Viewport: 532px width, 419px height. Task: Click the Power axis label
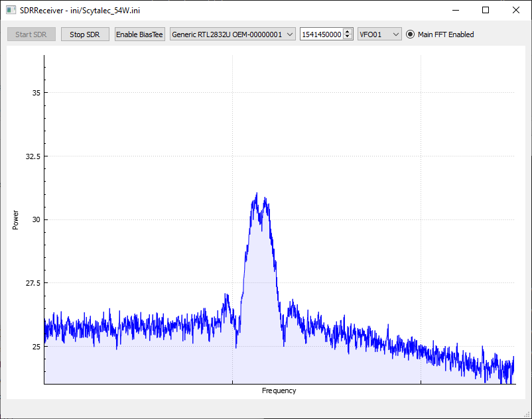click(15, 219)
